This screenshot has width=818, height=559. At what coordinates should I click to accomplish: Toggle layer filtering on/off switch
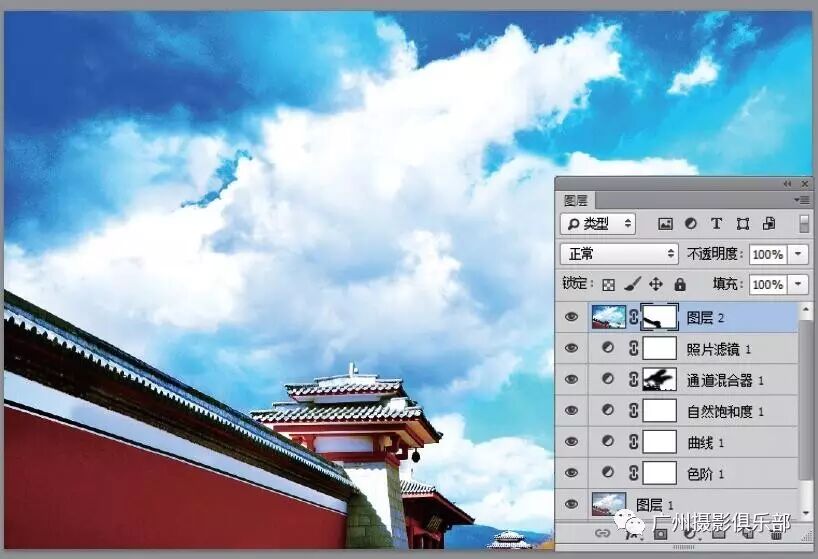[804, 224]
